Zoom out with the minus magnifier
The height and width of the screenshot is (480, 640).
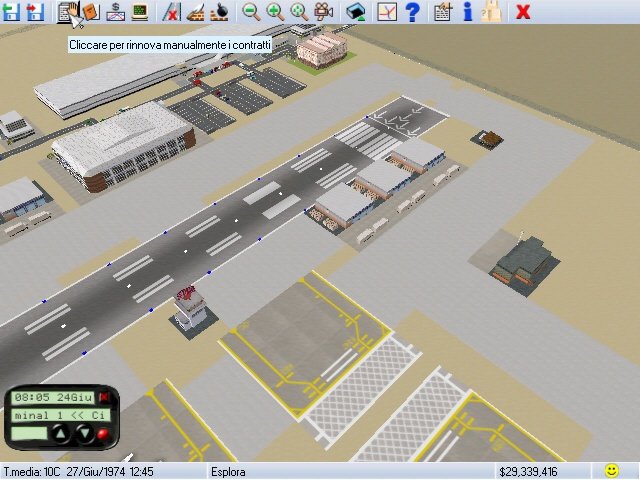pos(251,12)
